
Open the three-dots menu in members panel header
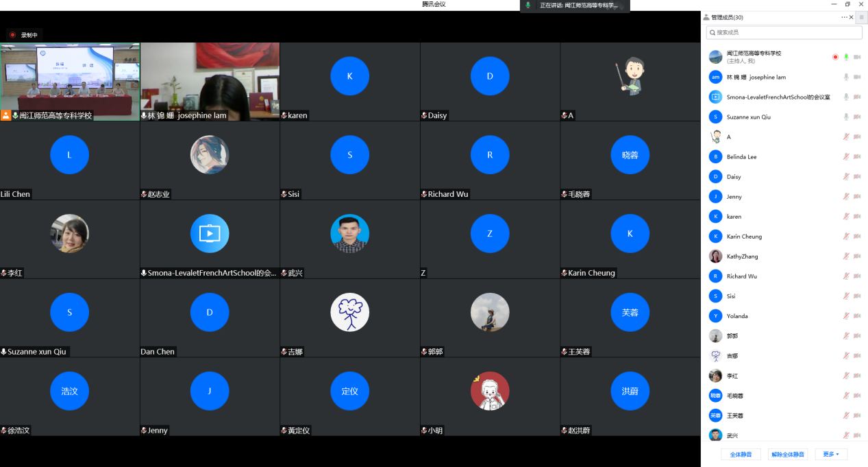click(x=845, y=17)
